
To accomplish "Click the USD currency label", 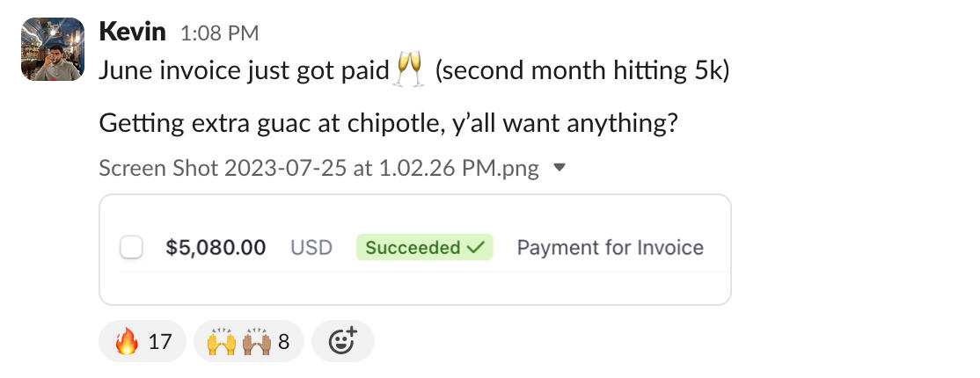I will tap(311, 248).
